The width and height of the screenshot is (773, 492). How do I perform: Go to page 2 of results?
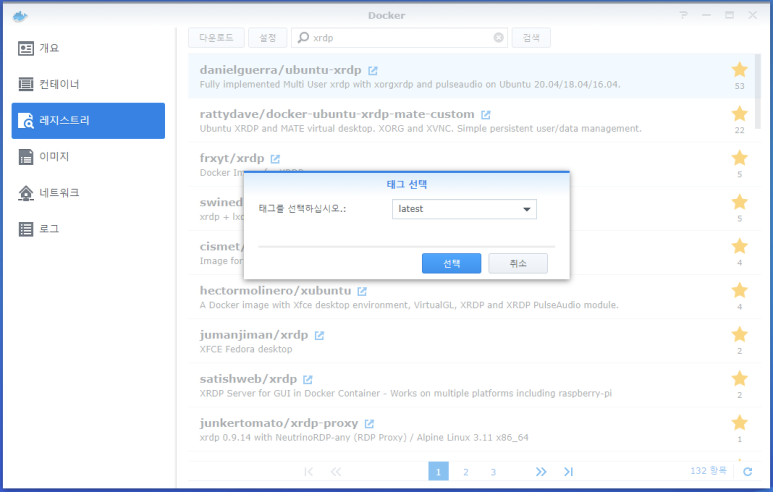pos(465,472)
